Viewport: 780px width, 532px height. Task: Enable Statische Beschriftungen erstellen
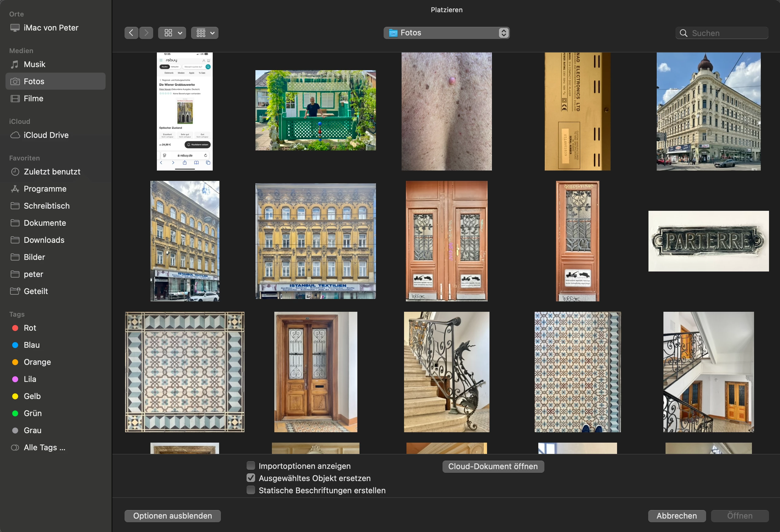pyautogui.click(x=251, y=490)
